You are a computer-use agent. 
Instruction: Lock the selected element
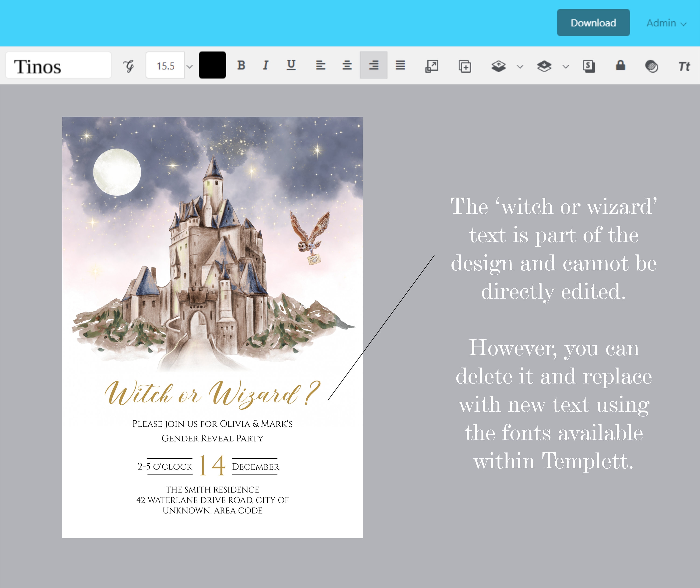coord(620,65)
